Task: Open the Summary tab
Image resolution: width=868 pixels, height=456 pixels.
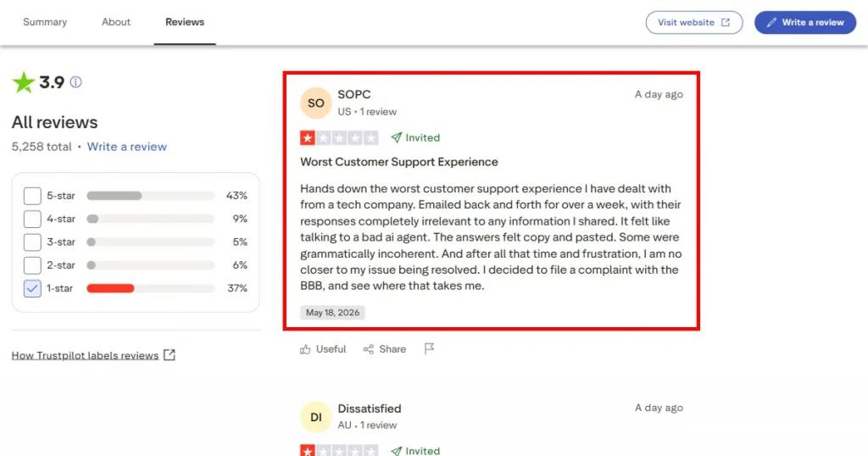Action: click(45, 22)
